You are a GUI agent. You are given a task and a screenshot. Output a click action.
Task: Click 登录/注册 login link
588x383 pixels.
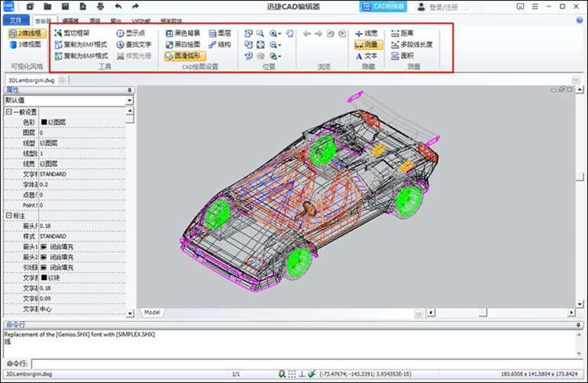444,7
